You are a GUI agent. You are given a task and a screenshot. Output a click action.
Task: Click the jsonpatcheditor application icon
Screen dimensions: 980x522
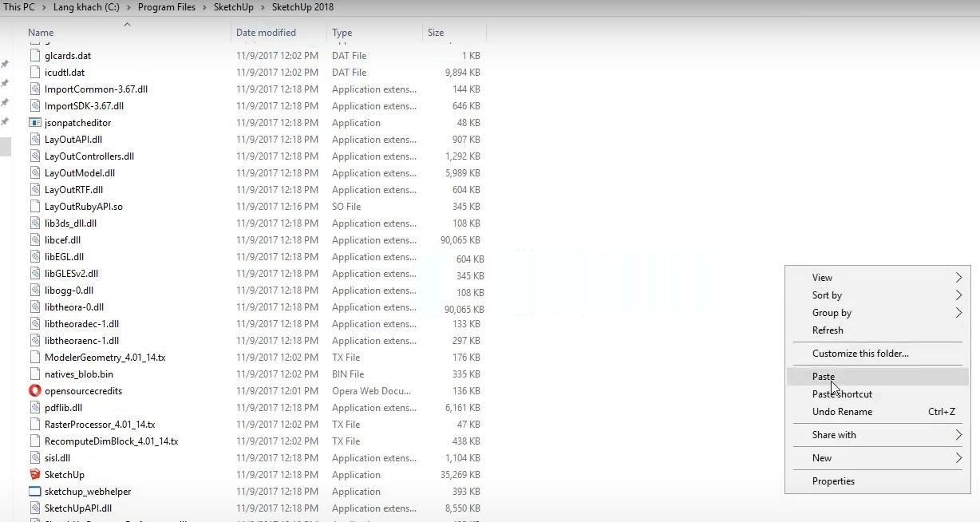[34, 123]
